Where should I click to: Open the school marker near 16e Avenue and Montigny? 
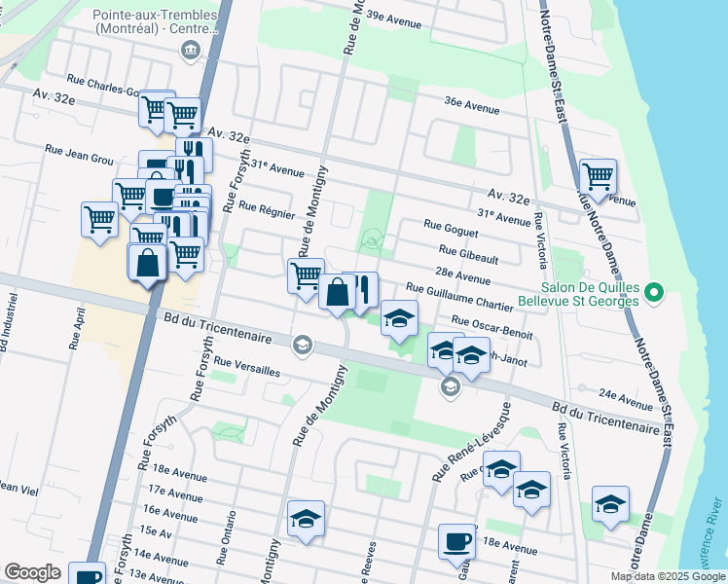[x=306, y=521]
